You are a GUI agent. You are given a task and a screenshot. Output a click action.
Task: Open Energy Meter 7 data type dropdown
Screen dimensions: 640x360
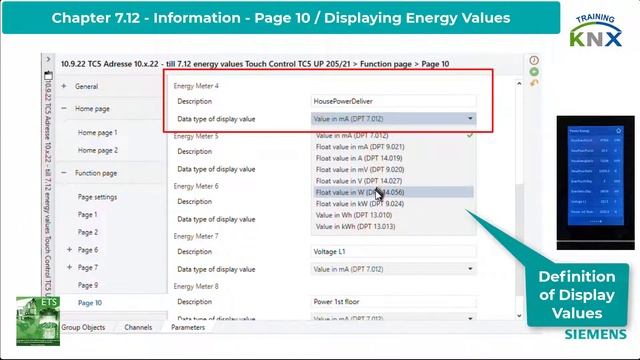tap(393, 269)
